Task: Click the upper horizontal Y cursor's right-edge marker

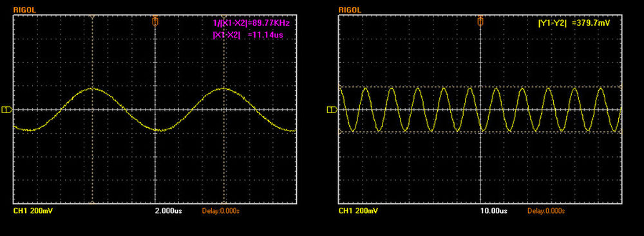Action: pyautogui.click(x=620, y=87)
